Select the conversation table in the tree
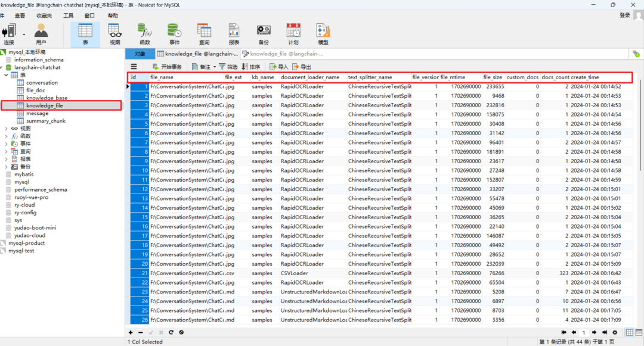The width and height of the screenshot is (644, 346). (42, 82)
